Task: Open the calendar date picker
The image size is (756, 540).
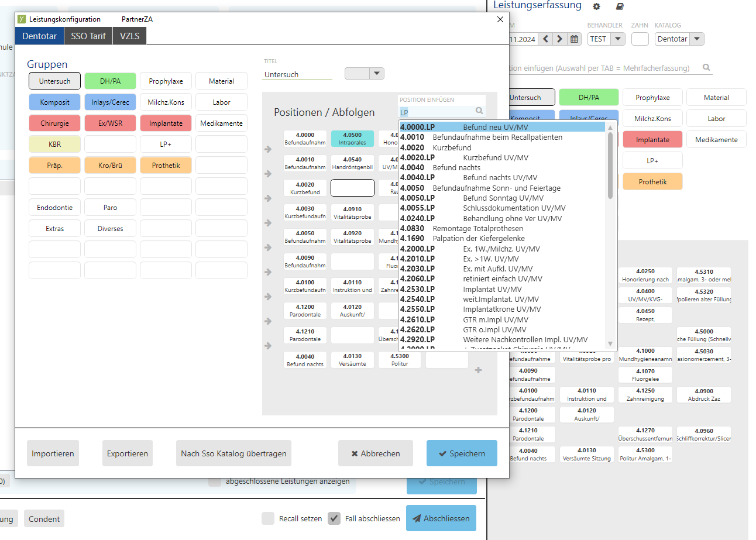Action: tap(575, 39)
